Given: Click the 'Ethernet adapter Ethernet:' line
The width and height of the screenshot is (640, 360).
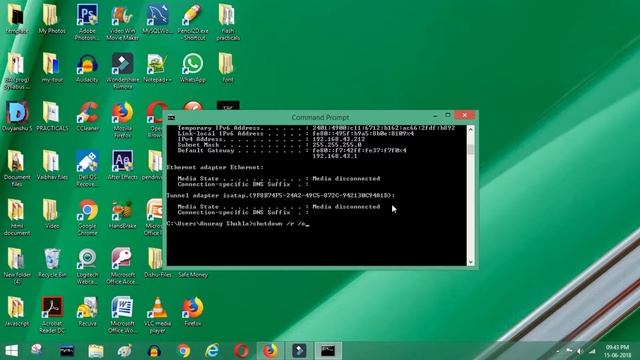Looking at the screenshot, I should [215, 167].
